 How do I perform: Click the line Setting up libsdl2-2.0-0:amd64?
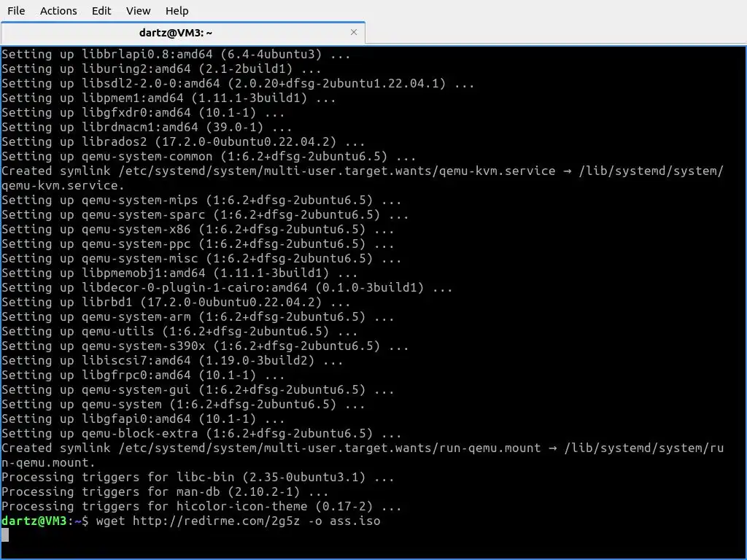(238, 83)
